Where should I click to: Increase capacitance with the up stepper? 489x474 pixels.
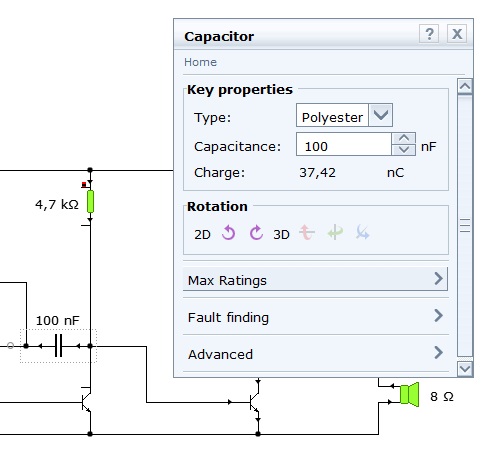[x=404, y=138]
